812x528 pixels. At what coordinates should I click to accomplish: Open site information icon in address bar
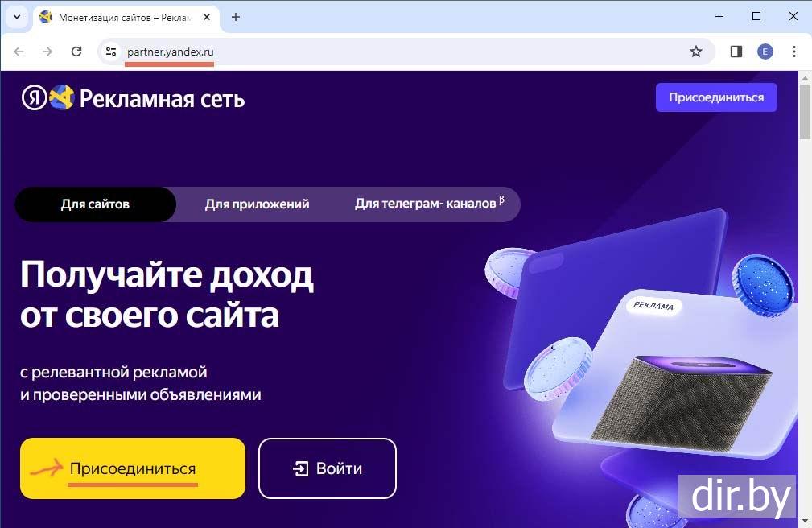pos(111,52)
